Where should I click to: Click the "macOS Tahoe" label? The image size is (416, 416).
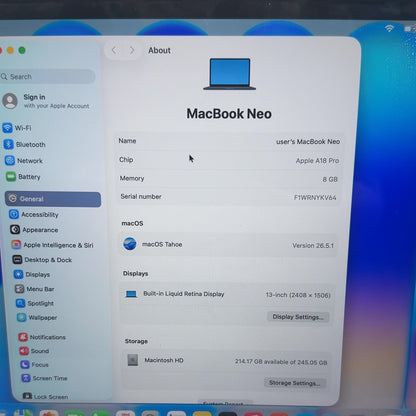tap(162, 244)
